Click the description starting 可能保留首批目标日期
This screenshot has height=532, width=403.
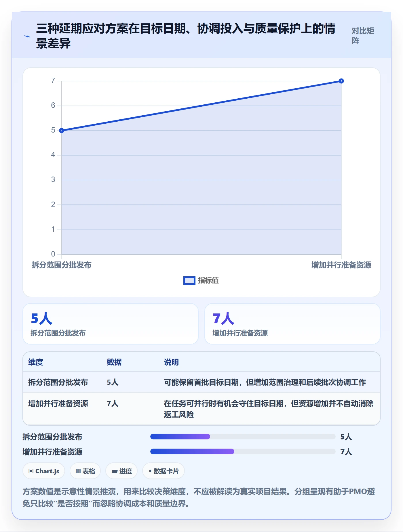tap(265, 382)
